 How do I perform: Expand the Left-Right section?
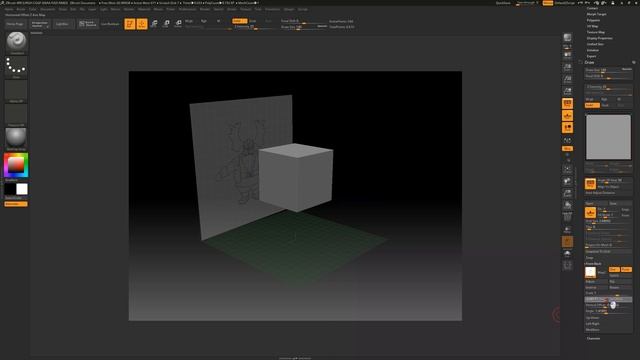tap(592, 324)
